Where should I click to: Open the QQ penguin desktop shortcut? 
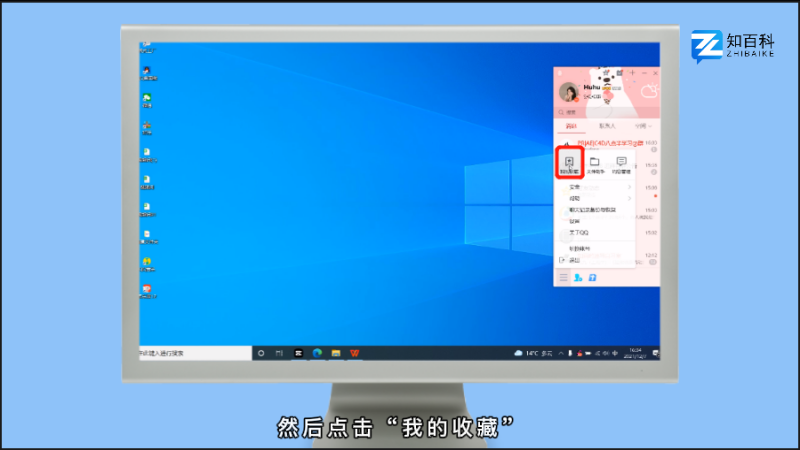147,73
